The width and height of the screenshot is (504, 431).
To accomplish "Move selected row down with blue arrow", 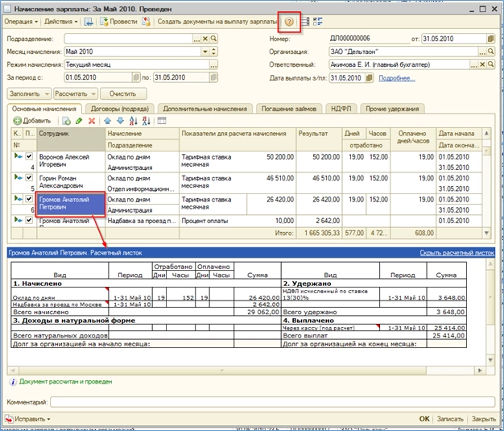I will (x=118, y=121).
